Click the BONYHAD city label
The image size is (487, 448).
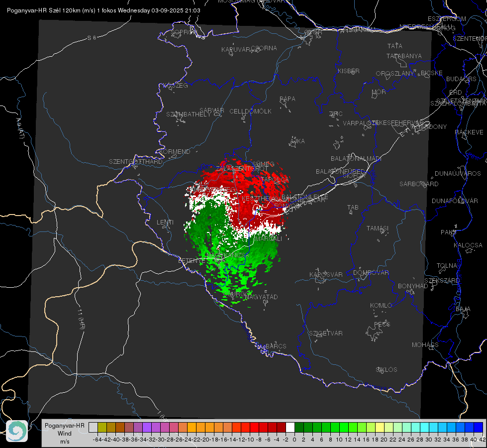coord(413,286)
